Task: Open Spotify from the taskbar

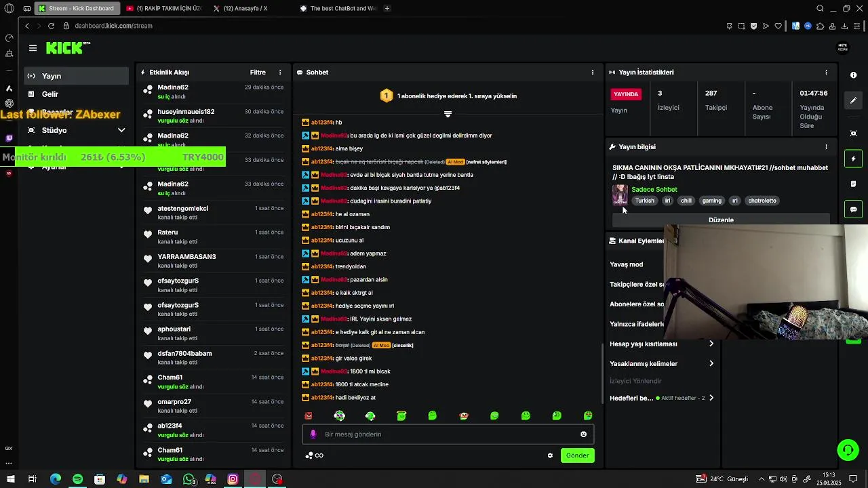Action: click(x=77, y=479)
